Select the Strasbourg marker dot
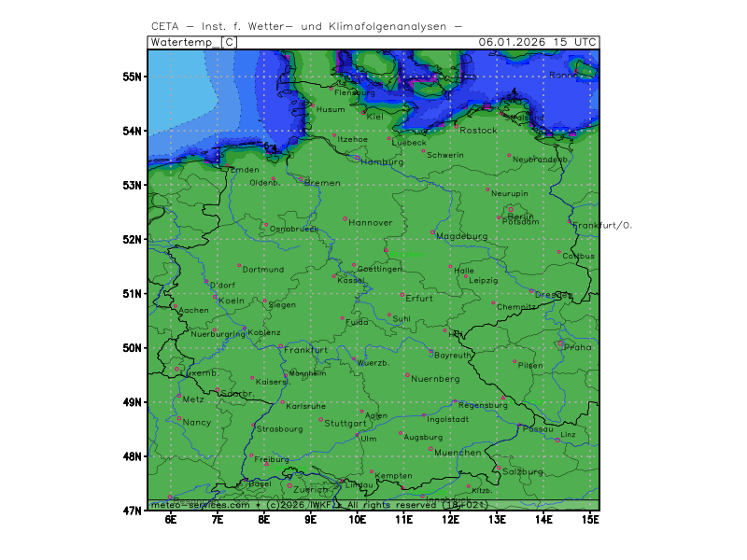Viewport: 747px width, 560px height. (x=253, y=426)
